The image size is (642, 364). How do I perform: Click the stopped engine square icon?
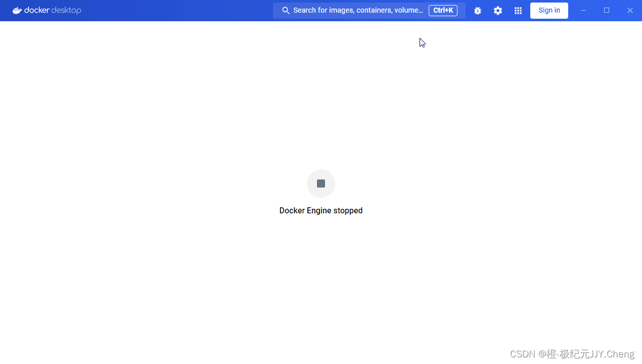[321, 184]
